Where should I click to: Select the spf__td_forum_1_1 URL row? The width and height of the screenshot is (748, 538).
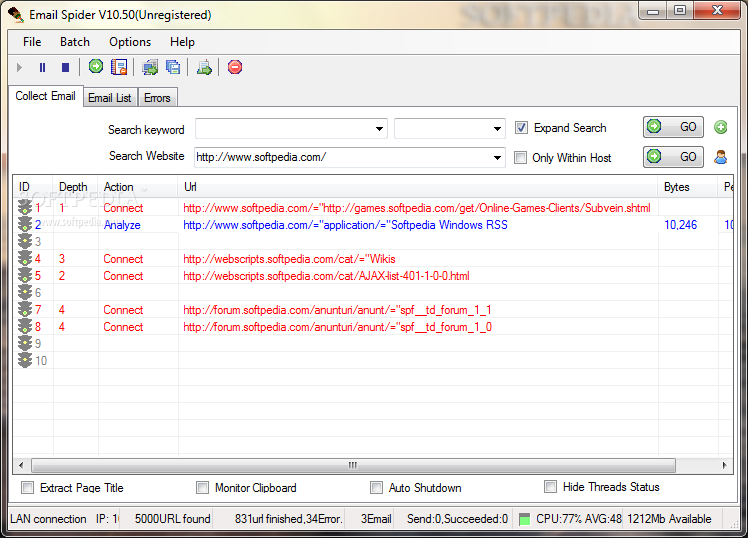337,310
